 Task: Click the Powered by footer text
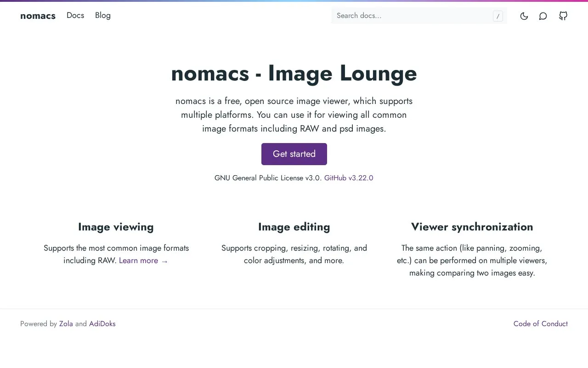pyautogui.click(x=39, y=324)
